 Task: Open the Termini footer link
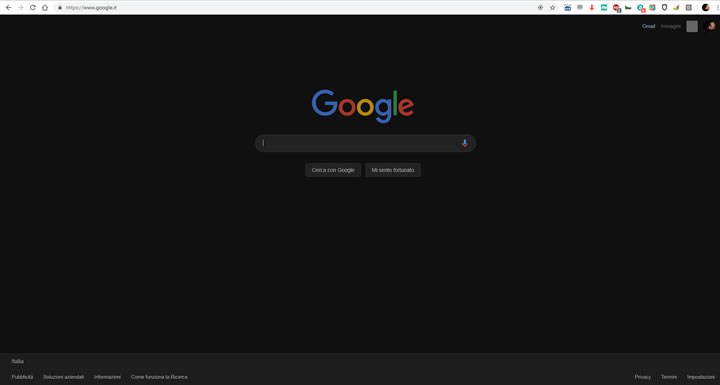[x=669, y=377]
